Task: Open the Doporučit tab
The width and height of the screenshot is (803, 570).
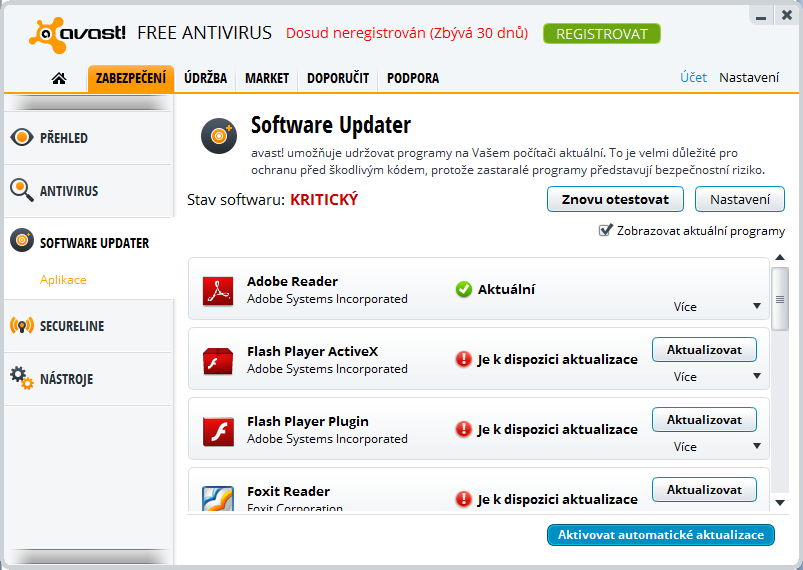Action: click(338, 78)
